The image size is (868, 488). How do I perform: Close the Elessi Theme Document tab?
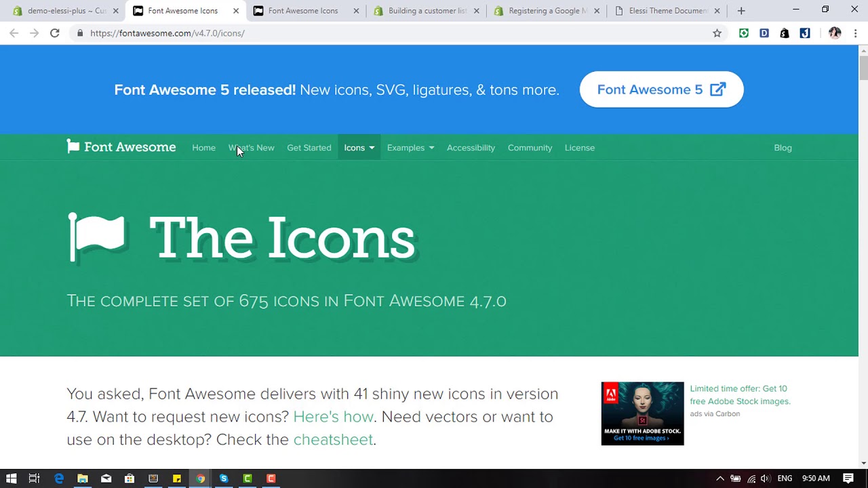click(717, 11)
